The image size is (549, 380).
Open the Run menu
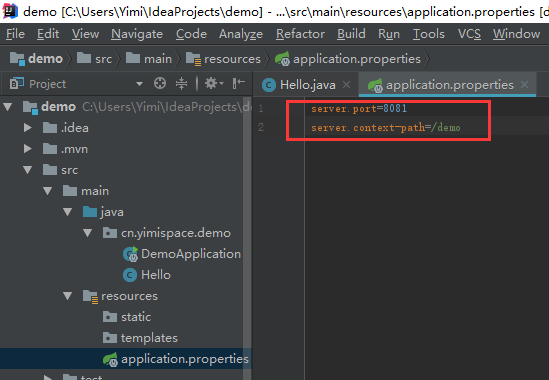click(389, 34)
